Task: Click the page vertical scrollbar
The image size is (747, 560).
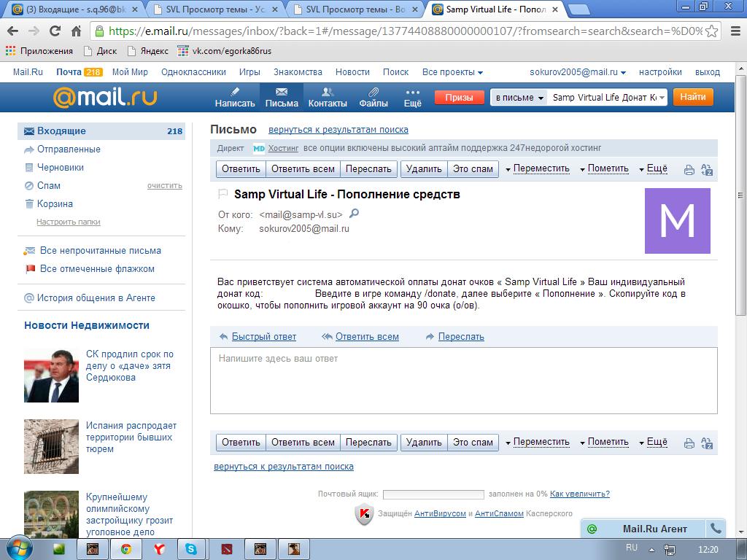Action: (740, 195)
